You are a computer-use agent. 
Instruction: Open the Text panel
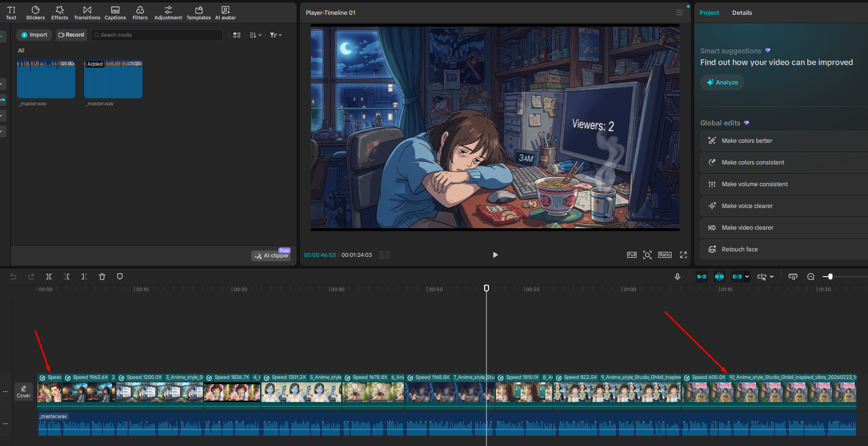tap(11, 13)
